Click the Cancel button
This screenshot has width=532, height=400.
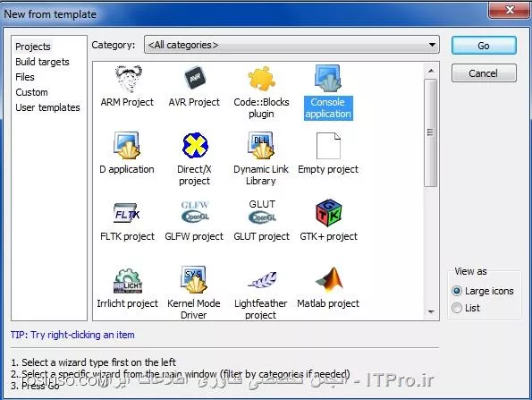484,73
